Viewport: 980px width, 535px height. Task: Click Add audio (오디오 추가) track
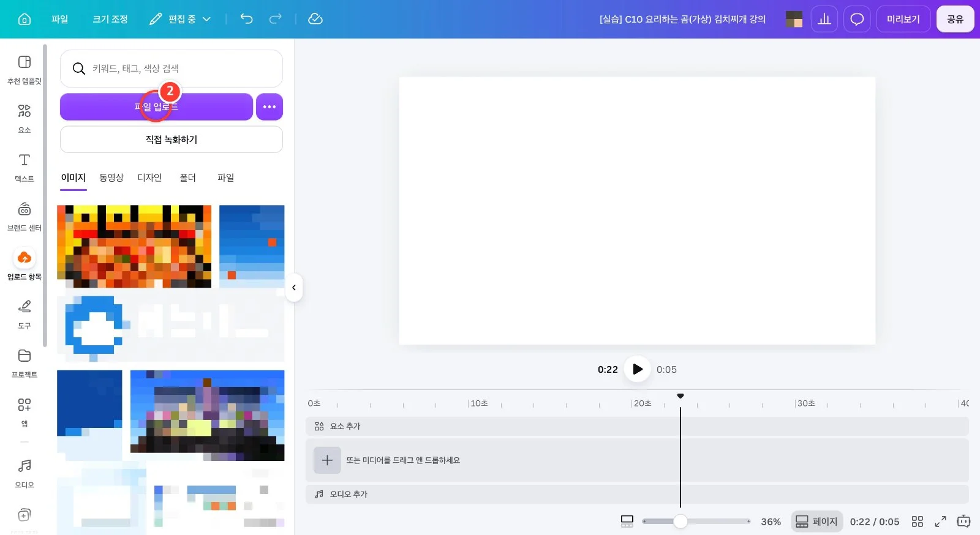click(x=637, y=494)
